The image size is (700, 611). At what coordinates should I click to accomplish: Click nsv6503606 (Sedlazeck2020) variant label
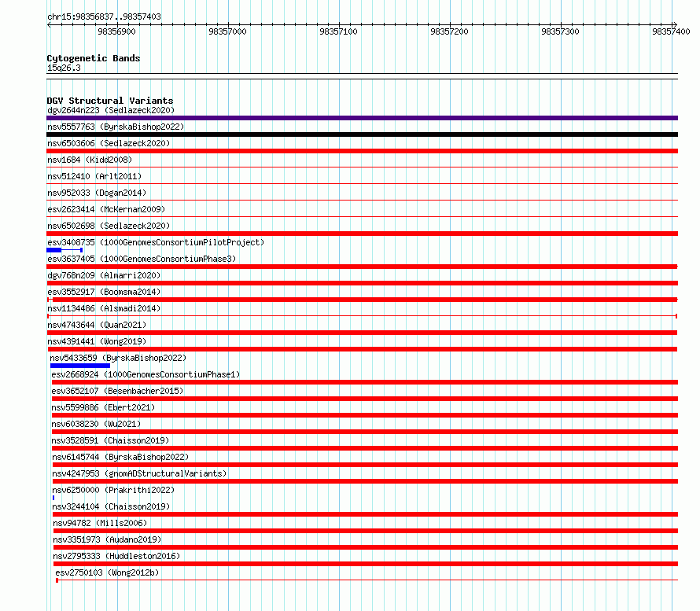tap(109, 143)
